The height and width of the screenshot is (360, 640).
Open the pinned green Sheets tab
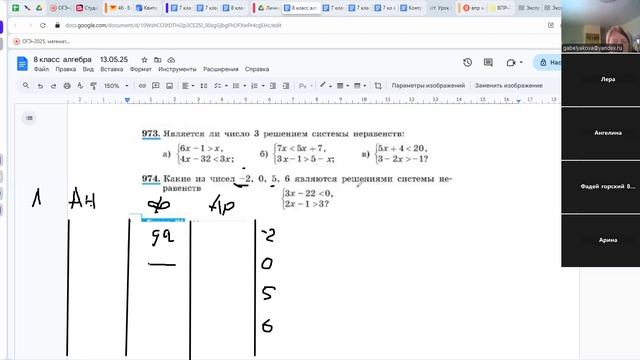coord(16,8)
